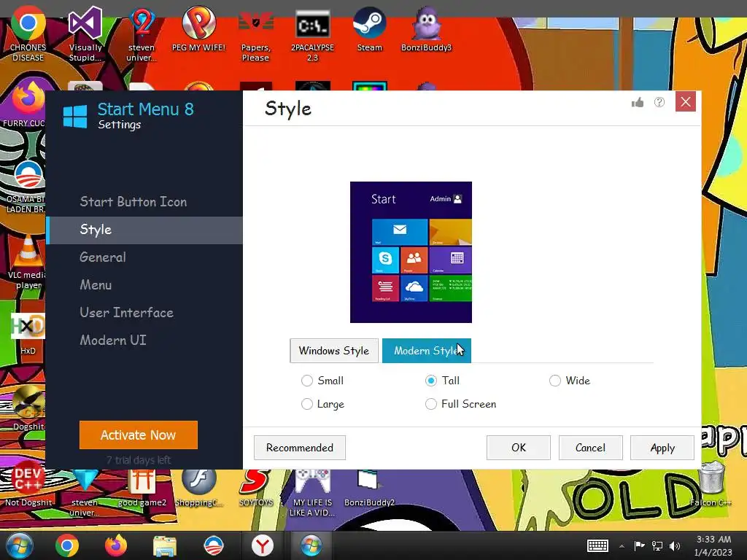Open the Yandex browser taskbar icon
747x560 pixels.
(263, 545)
